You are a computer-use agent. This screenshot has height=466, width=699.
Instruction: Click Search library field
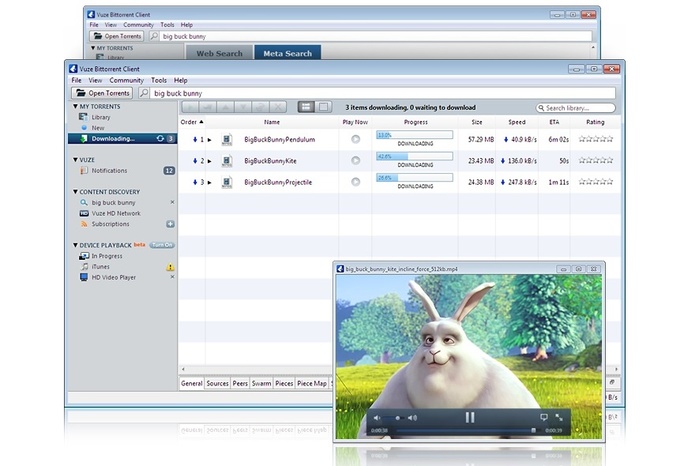[576, 108]
